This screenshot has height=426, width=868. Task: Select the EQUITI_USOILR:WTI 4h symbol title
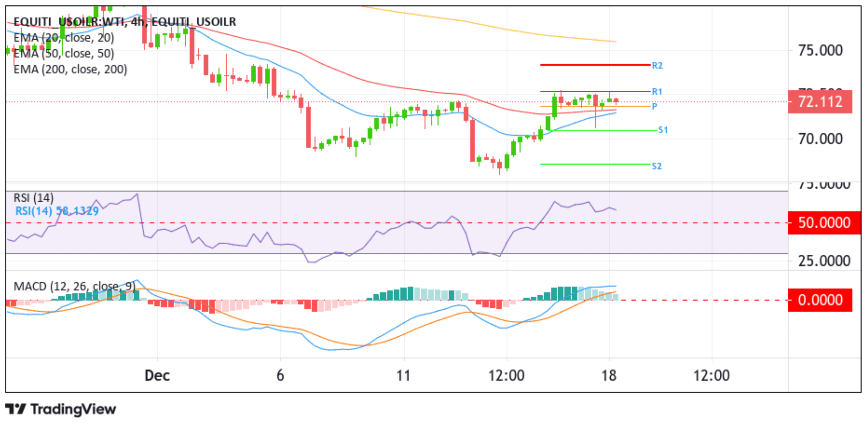coord(125,21)
